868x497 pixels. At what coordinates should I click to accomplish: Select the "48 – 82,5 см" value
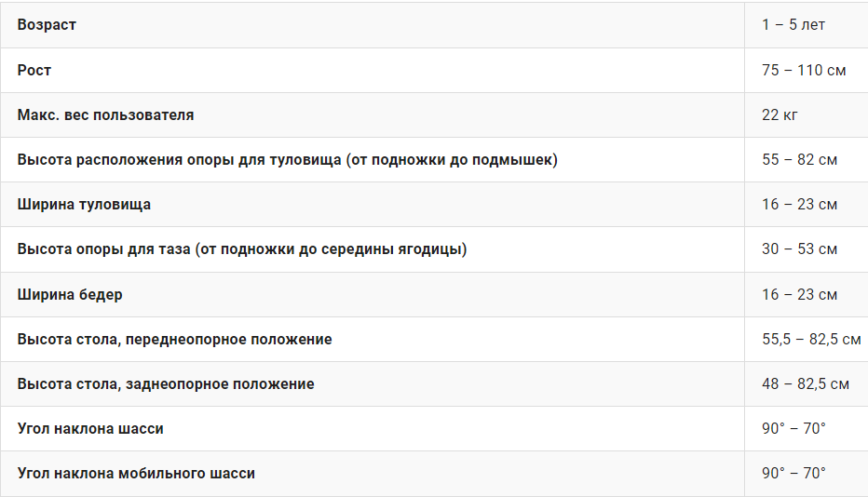806,384
